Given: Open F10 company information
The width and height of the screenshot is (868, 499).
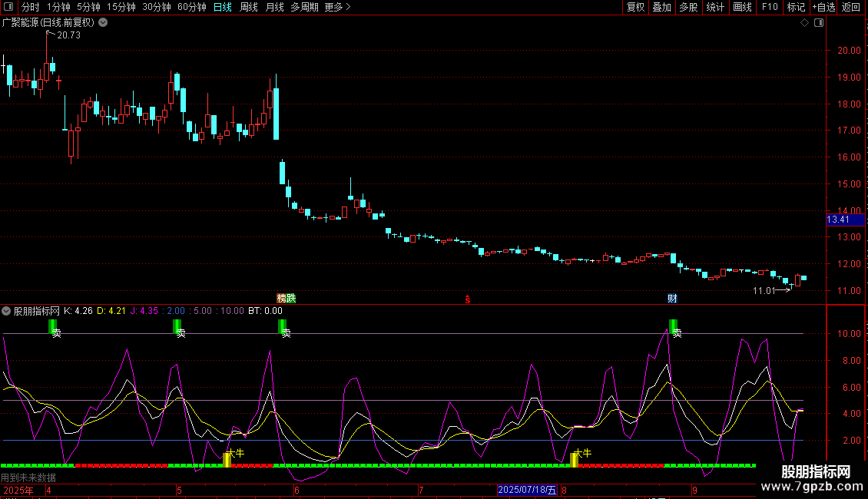Looking at the screenshot, I should (x=769, y=7).
